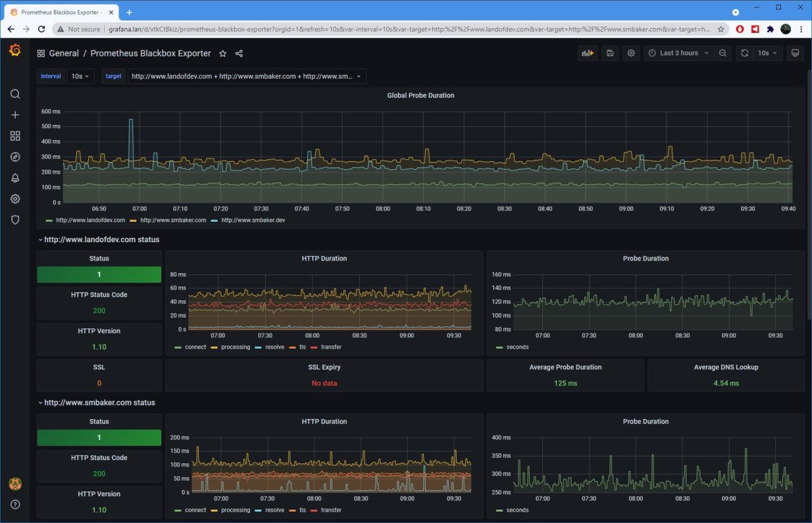Image resolution: width=812 pixels, height=523 pixels.
Task: Go to General folder breadcrumb
Action: (64, 53)
